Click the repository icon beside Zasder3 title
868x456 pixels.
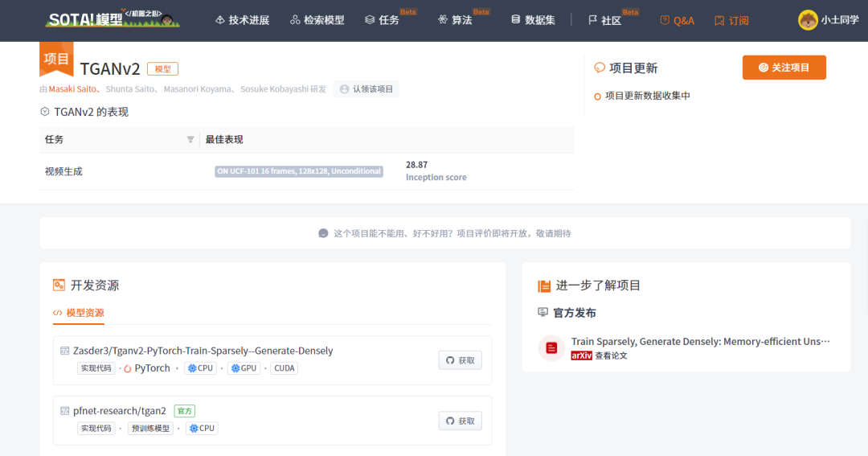click(x=64, y=351)
